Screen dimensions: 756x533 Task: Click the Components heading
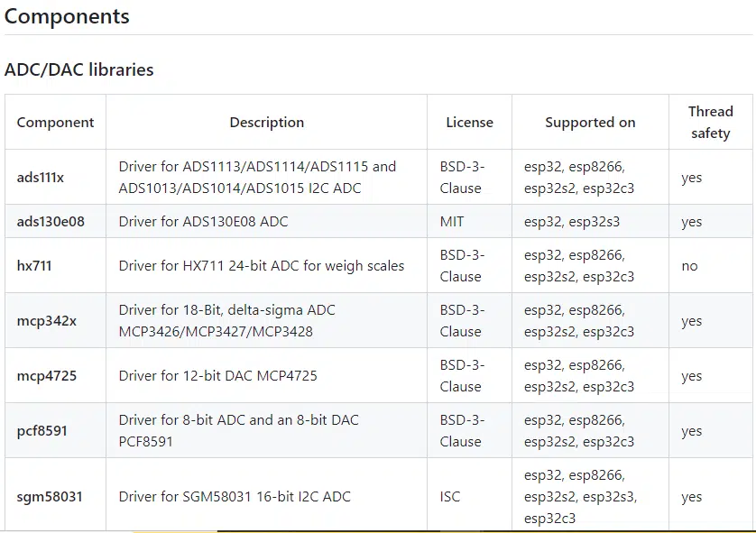67,16
